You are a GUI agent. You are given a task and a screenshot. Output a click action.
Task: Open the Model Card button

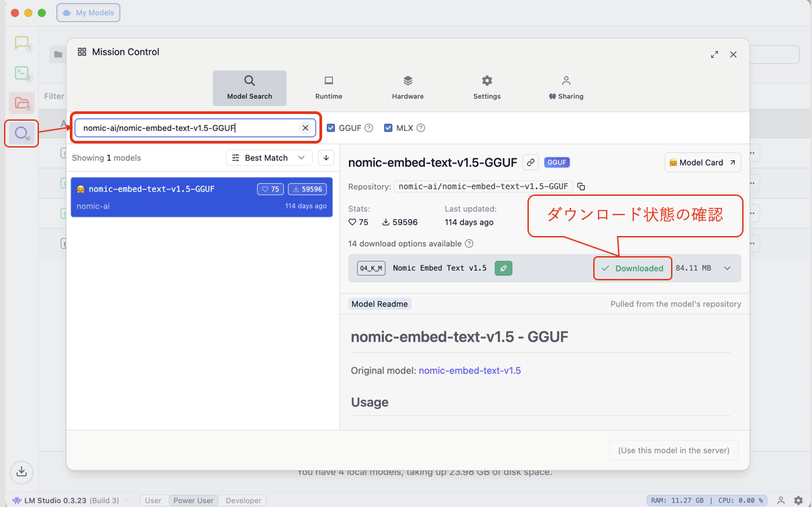(703, 162)
